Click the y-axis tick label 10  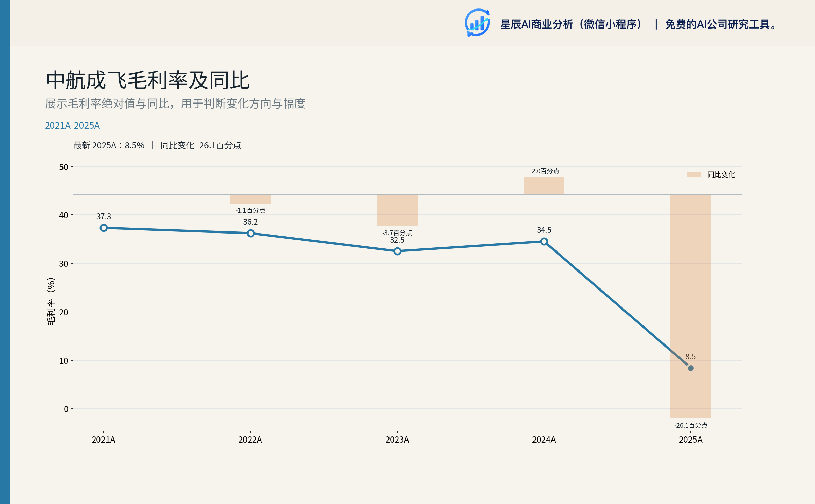[64, 361]
